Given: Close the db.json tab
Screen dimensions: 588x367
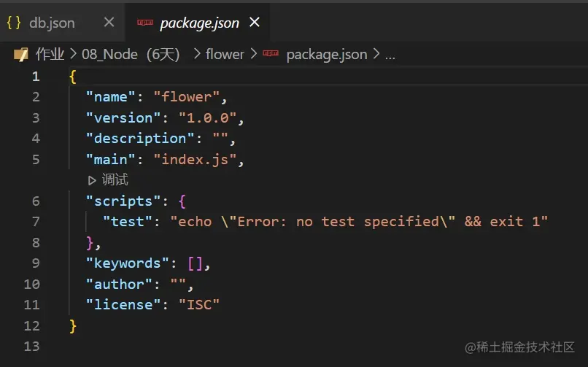Looking at the screenshot, I should click(109, 23).
